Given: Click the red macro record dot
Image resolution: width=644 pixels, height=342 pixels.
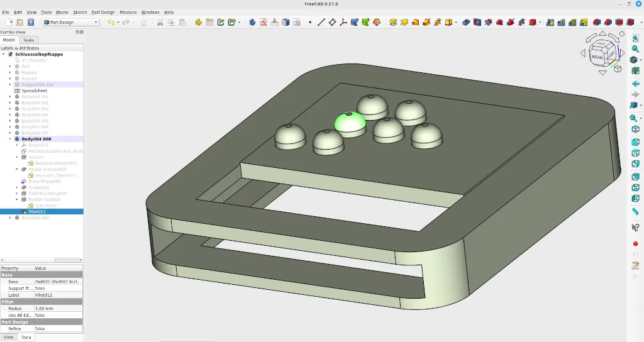Looking at the screenshot, I should coord(635,244).
